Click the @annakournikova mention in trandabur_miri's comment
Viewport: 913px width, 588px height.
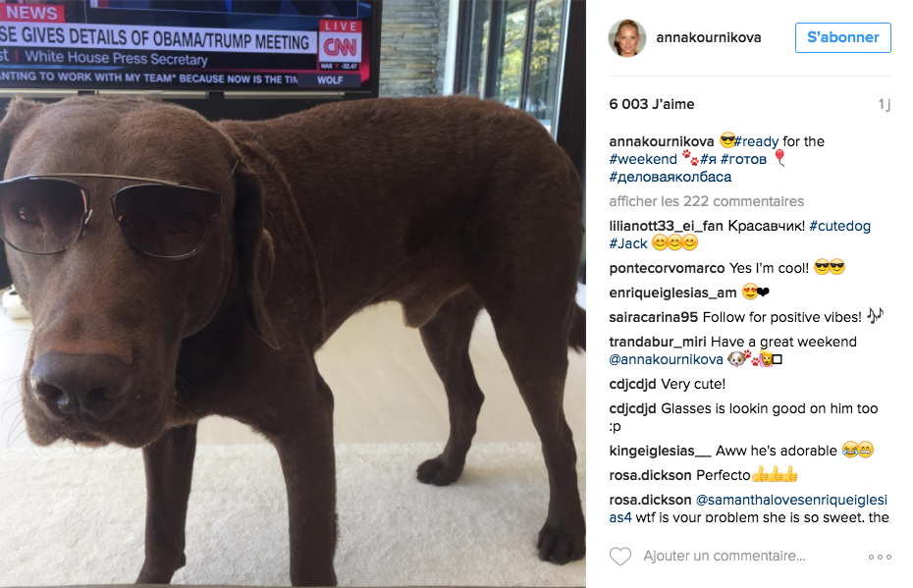[667, 360]
